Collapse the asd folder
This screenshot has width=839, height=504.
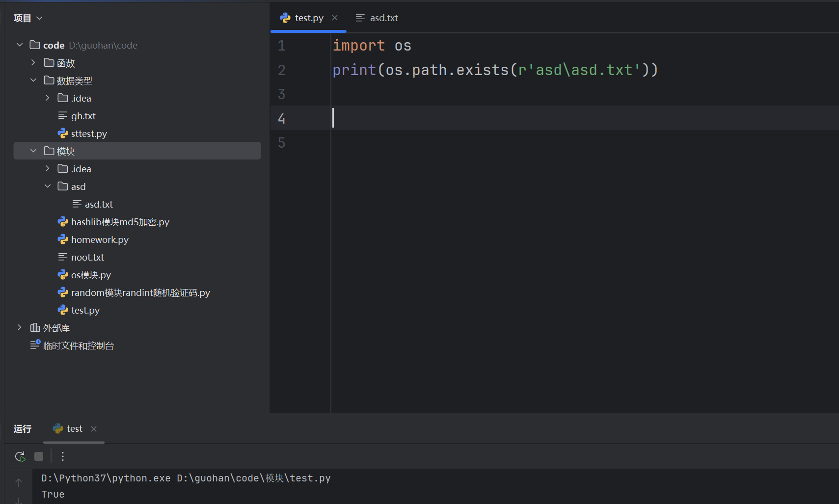point(48,186)
